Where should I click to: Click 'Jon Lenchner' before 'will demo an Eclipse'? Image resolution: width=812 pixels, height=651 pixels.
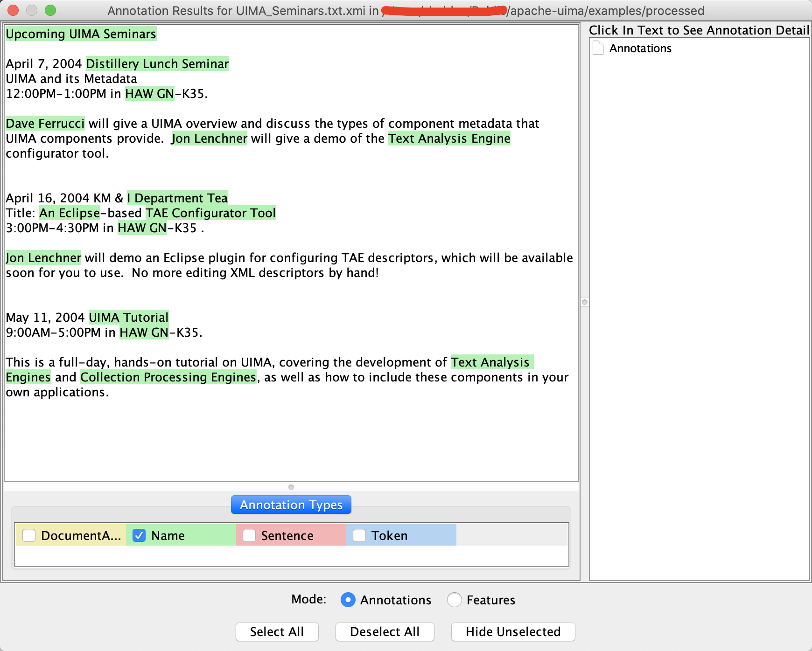pyautogui.click(x=43, y=258)
